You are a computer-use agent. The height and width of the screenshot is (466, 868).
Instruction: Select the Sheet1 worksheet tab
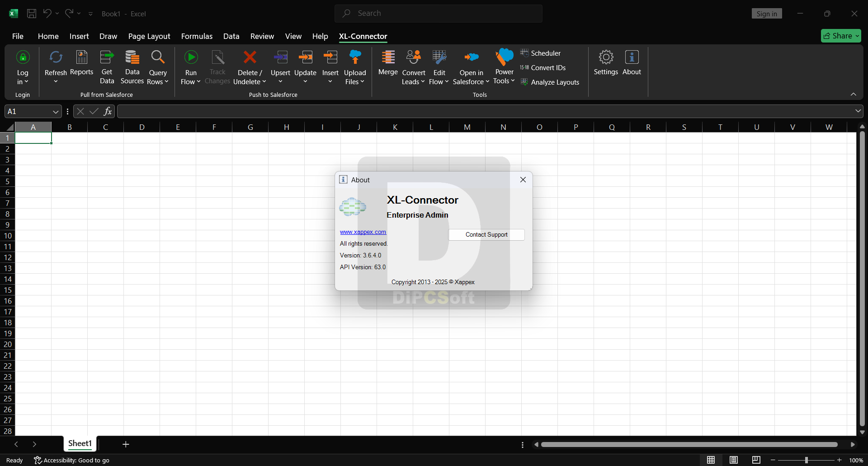click(80, 443)
